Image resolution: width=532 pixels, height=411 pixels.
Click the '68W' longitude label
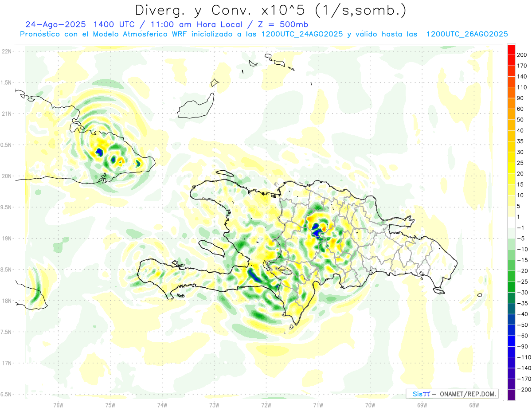click(474, 405)
